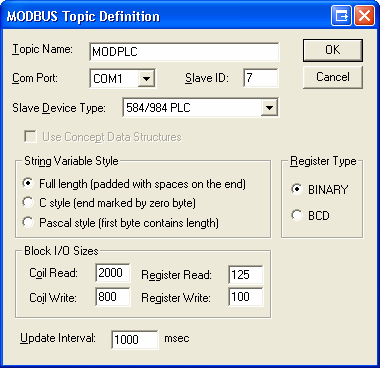The width and height of the screenshot is (380, 368).
Task: Click the Com Port label
Action: coord(35,78)
